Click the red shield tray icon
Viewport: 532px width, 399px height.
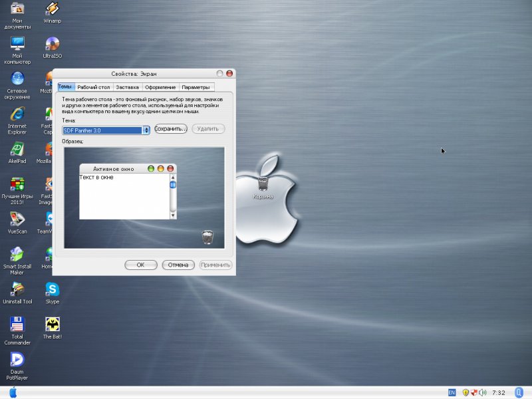tap(474, 392)
